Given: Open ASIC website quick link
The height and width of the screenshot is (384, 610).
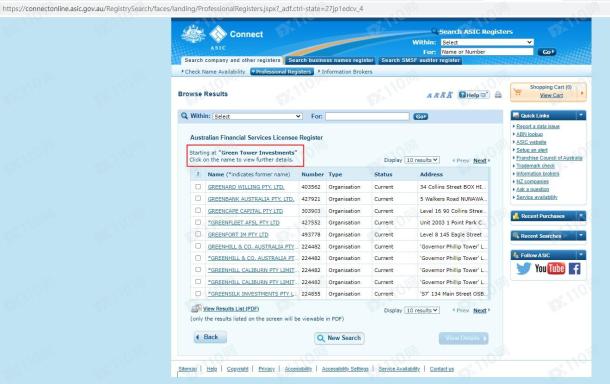Looking at the screenshot, I should click(x=531, y=142).
